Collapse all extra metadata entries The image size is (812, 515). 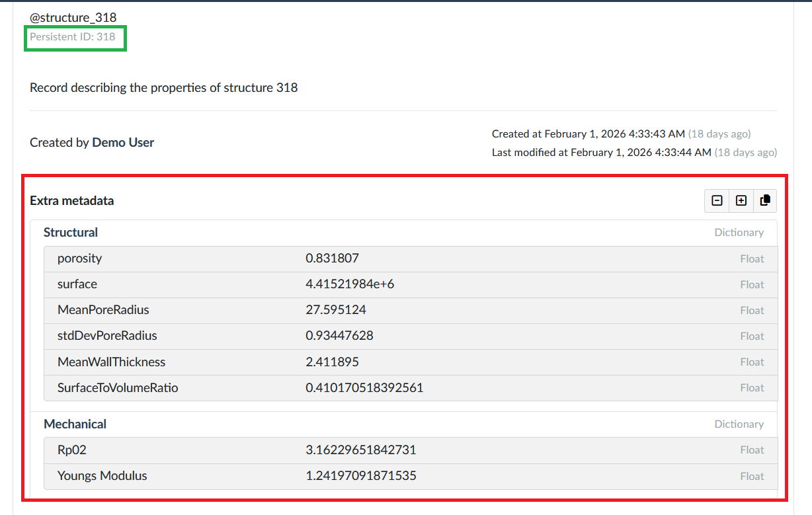pyautogui.click(x=717, y=200)
